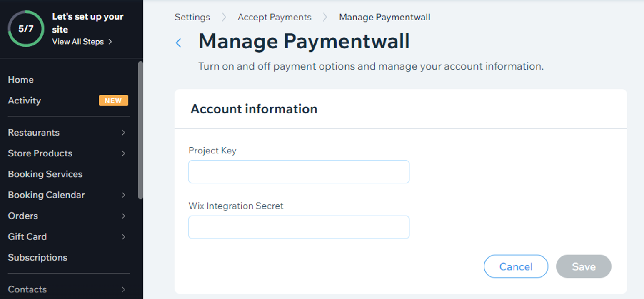Expand the Restaurants menu chevron

point(123,133)
